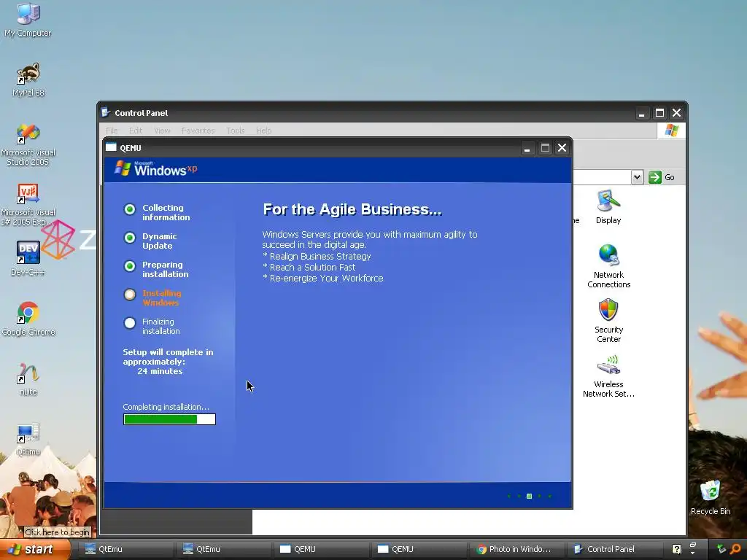Switch to Photo in Windows Chrome taskbar button
Screen dimensions: 747x560
[516, 549]
